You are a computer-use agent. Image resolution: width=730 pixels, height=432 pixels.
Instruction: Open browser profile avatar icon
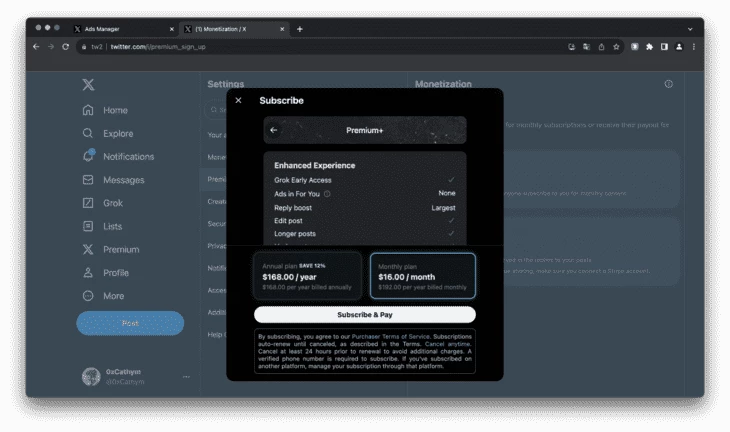click(x=679, y=47)
